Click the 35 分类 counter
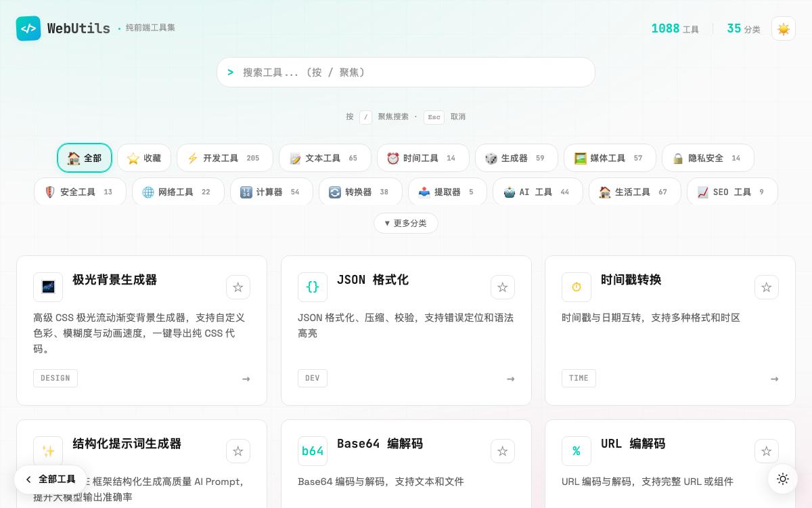 743,28
